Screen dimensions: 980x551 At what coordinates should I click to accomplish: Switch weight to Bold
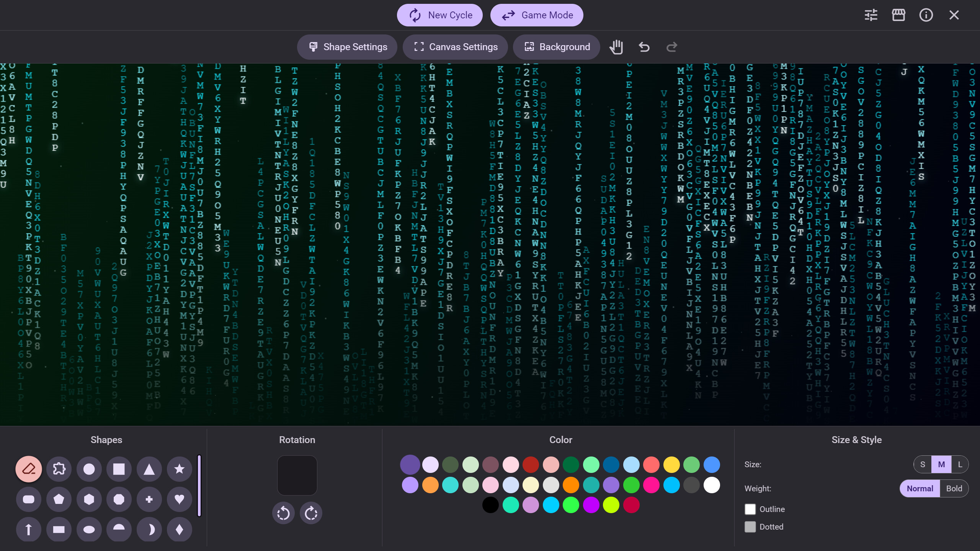954,488
